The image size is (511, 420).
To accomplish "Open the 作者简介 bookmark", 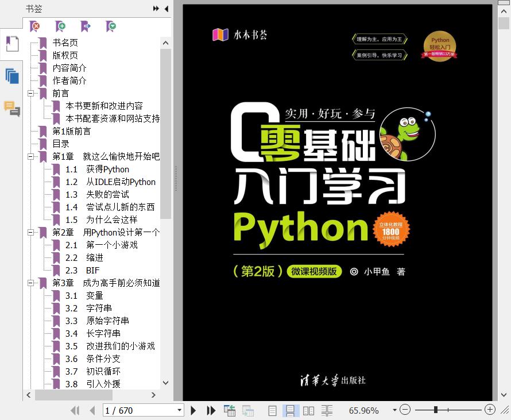I will coord(69,80).
